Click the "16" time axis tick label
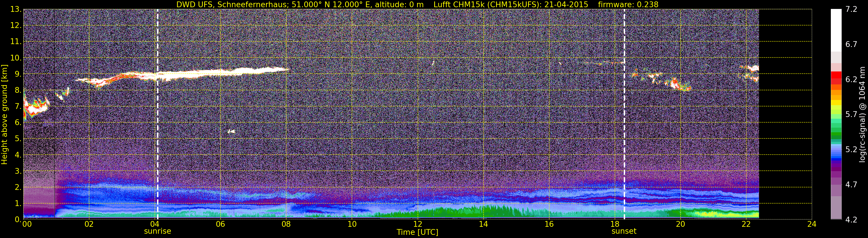868x238 pixels. point(549,224)
